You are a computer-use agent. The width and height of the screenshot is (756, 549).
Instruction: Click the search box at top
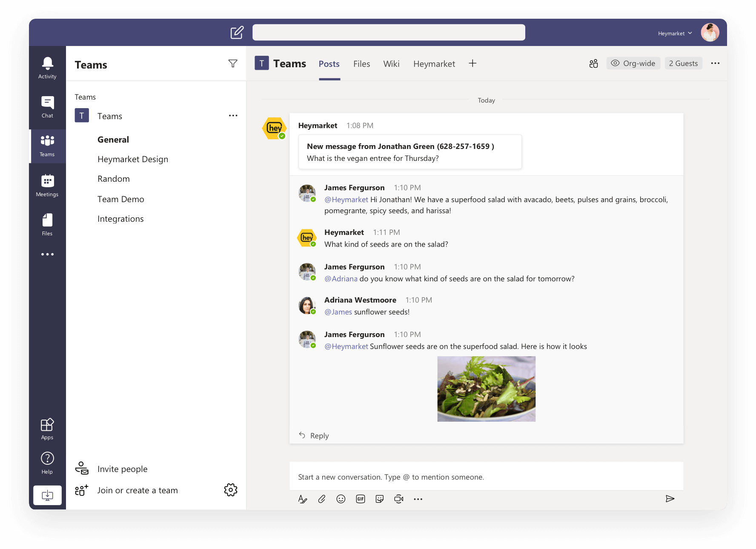pyautogui.click(x=389, y=32)
